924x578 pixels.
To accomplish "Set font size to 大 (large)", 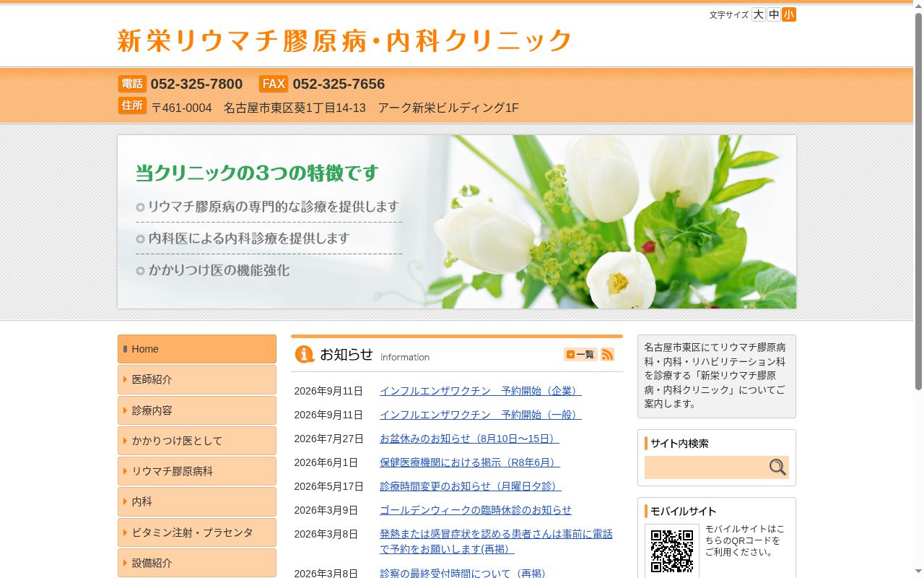I will pyautogui.click(x=758, y=14).
